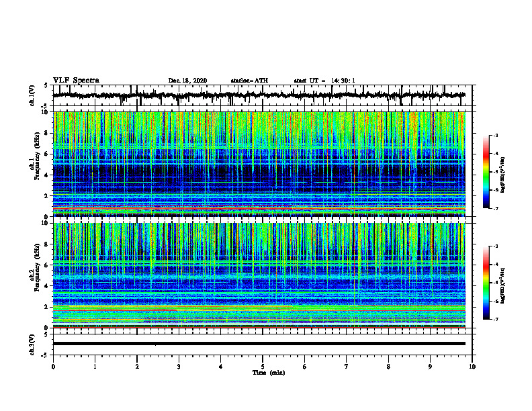Click time axis tick label "8"
The width and height of the screenshot is (532, 411).
tap(388, 367)
